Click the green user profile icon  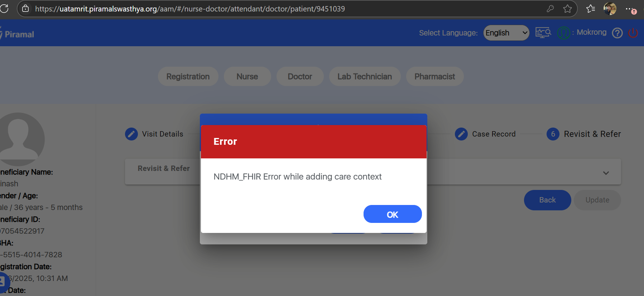(x=563, y=33)
